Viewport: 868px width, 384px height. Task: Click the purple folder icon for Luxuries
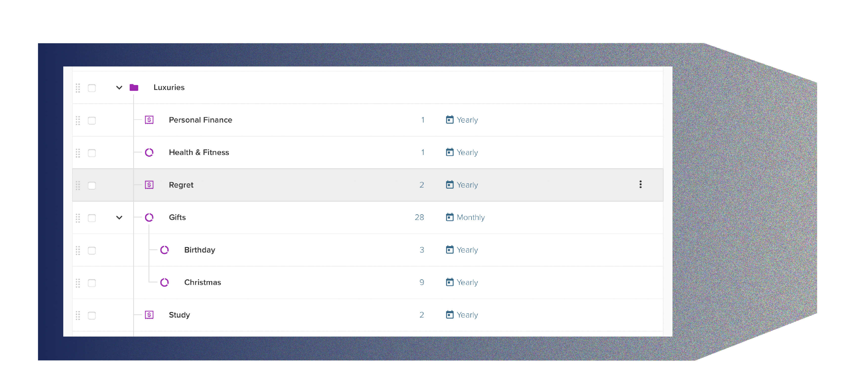click(x=134, y=87)
